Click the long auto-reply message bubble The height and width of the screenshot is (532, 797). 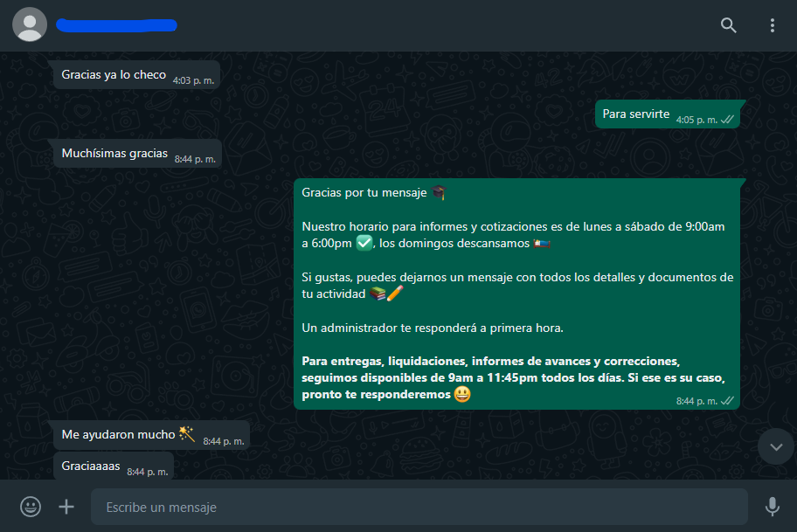516,294
